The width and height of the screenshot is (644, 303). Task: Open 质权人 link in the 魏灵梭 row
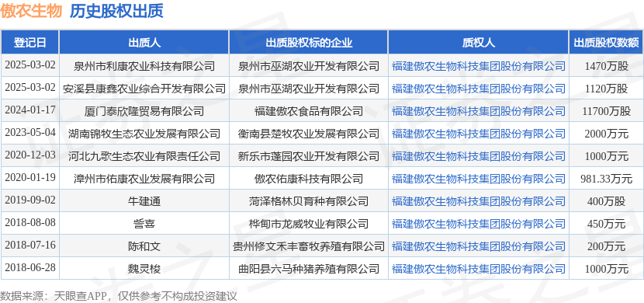479,270
